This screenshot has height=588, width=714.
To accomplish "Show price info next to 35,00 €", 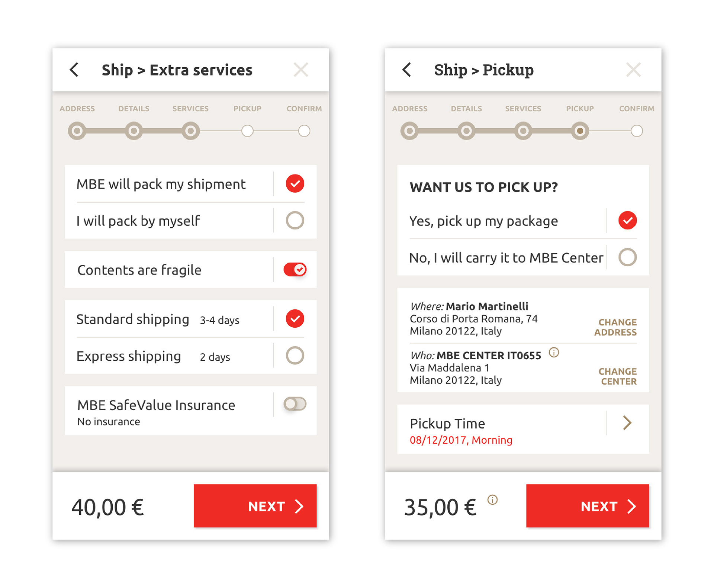I will (x=492, y=499).
